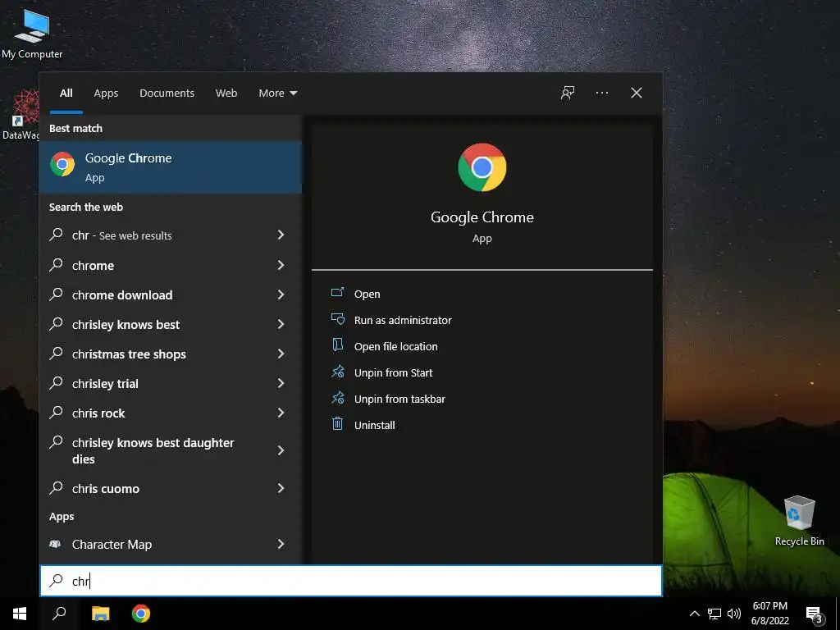Click the Open action icon
The height and width of the screenshot is (630, 840).
tap(337, 293)
